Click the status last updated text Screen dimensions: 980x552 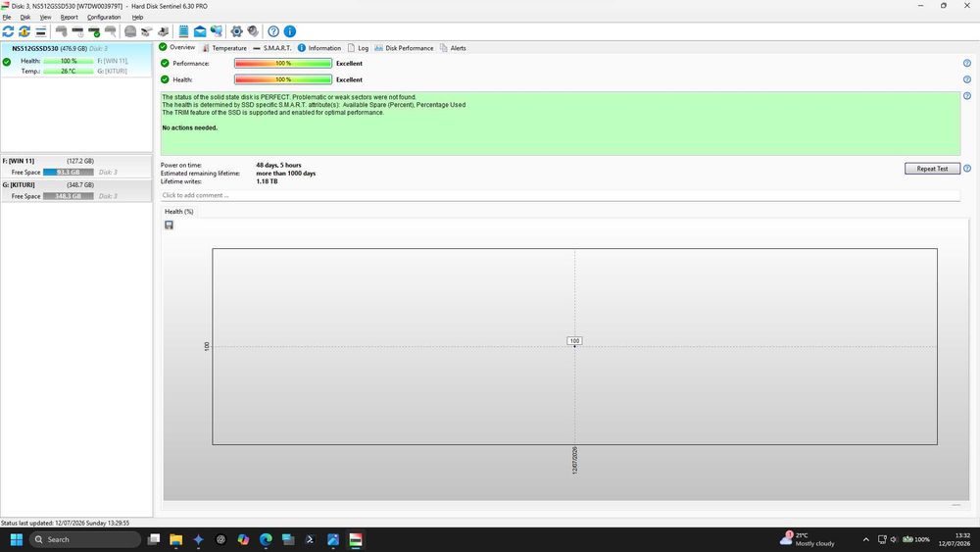click(65, 523)
